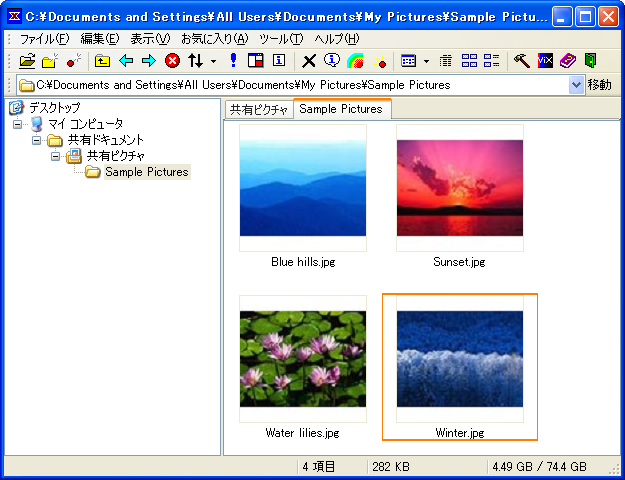Open the sort arrows dropdown
This screenshot has height=480, width=625.
point(213,62)
